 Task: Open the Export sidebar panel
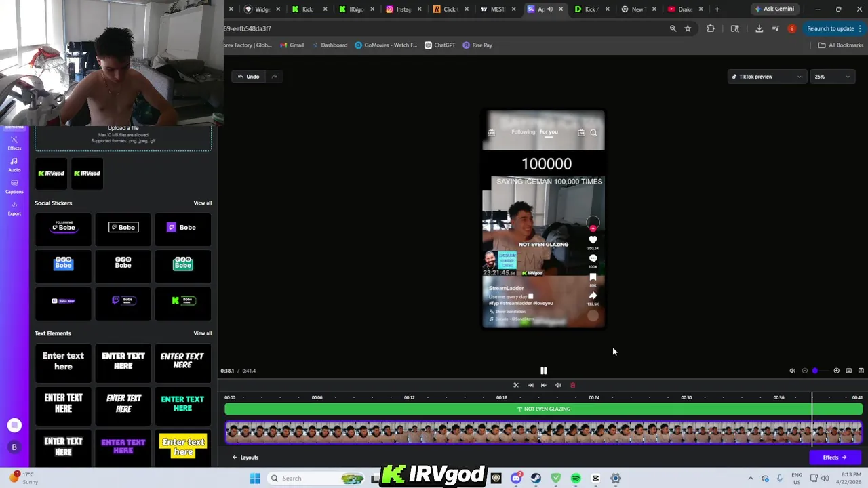point(14,208)
